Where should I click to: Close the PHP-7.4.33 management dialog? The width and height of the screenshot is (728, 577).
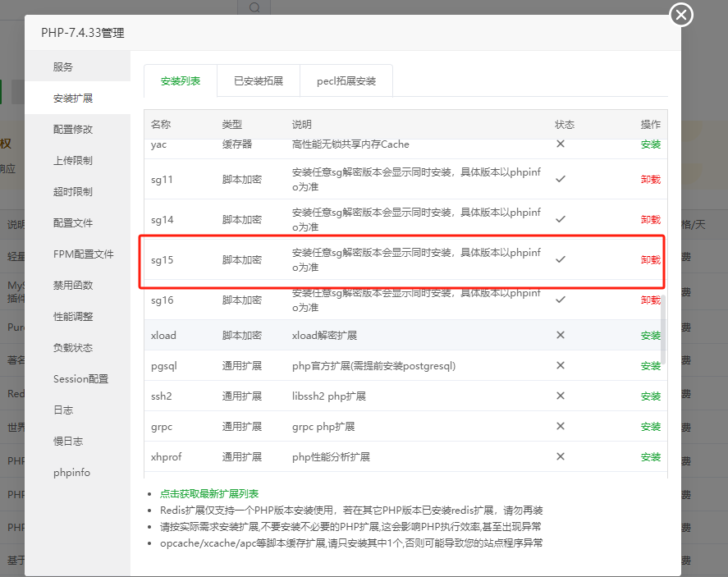click(680, 15)
